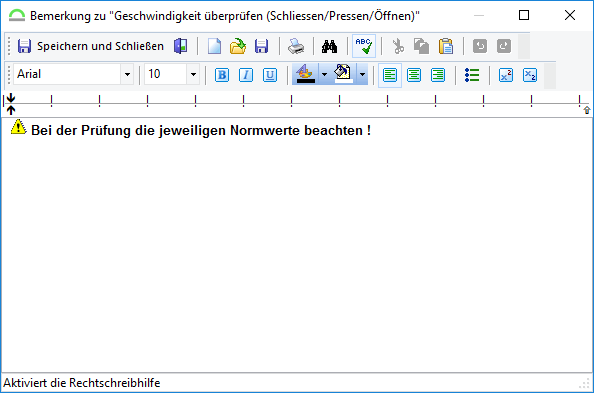Image resolution: width=594 pixels, height=393 pixels.
Task: Click the formatting toolbar drag handle
Action: 9,74
